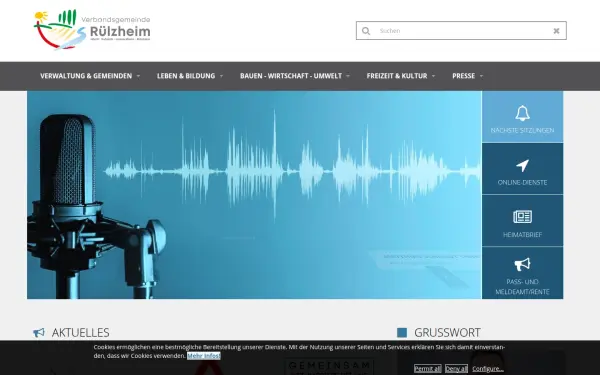600x375 pixels.
Task: Open Leben & Bildung menu
Action: (186, 76)
